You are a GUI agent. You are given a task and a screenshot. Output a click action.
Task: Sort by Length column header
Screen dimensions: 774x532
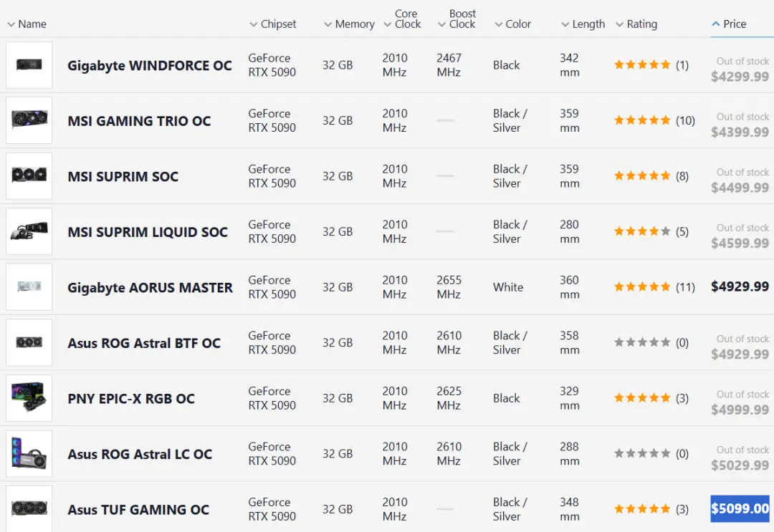point(583,24)
